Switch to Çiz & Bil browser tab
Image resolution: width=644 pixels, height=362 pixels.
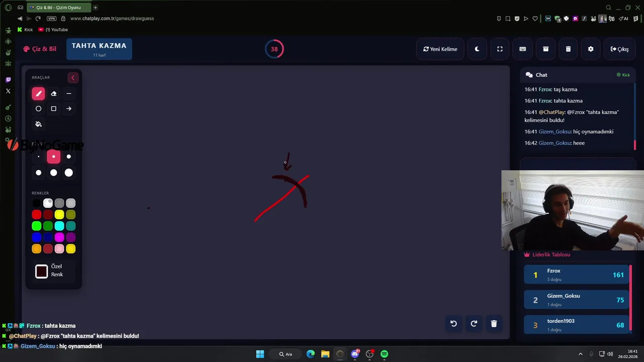point(58,8)
